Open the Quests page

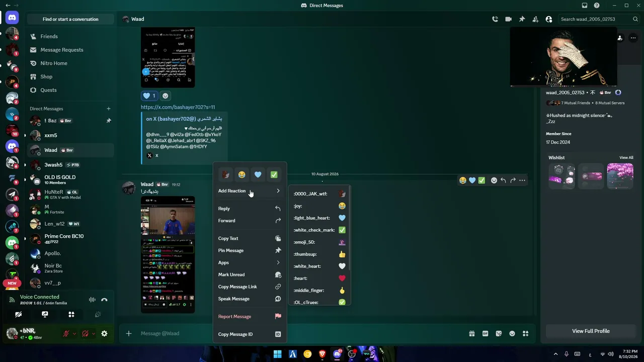click(70, 90)
